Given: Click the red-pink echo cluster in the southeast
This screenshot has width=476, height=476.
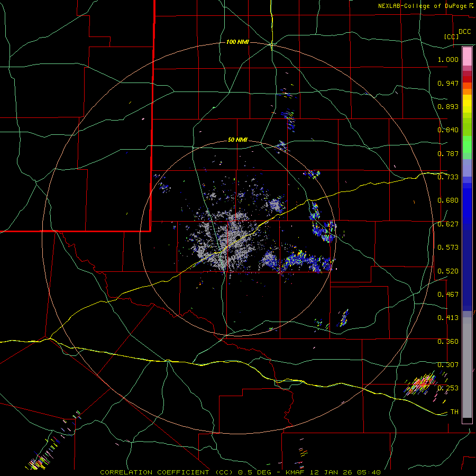Looking at the screenshot, I should click(422, 383).
